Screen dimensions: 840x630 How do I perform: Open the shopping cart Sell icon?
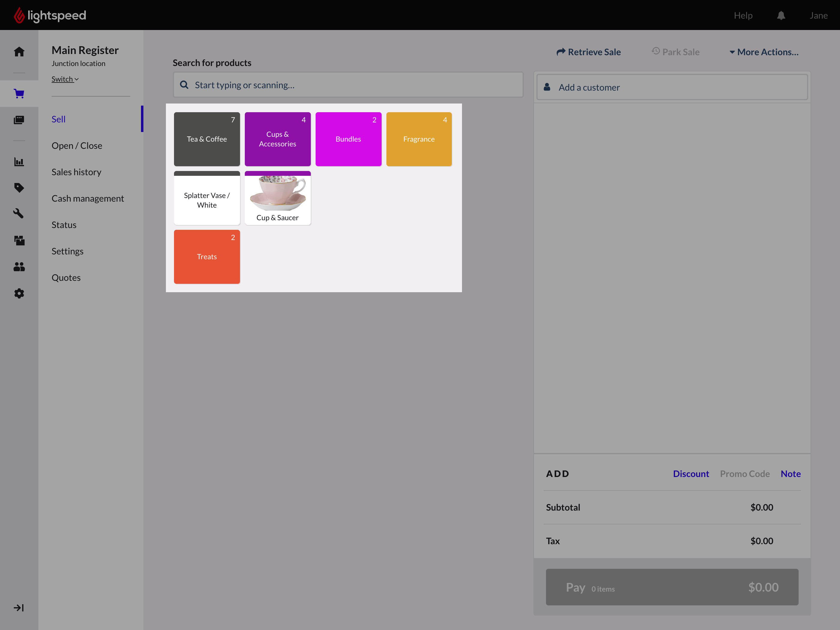19,93
